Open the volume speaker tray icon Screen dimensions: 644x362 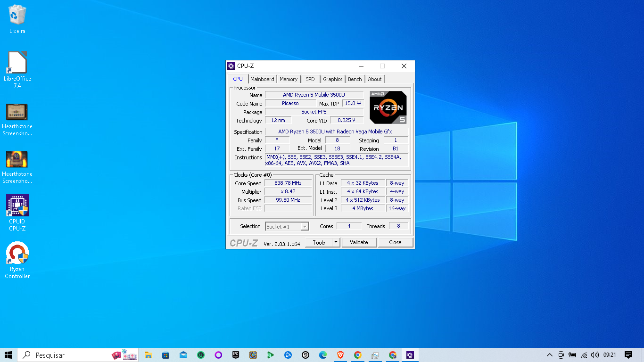pyautogui.click(x=595, y=355)
